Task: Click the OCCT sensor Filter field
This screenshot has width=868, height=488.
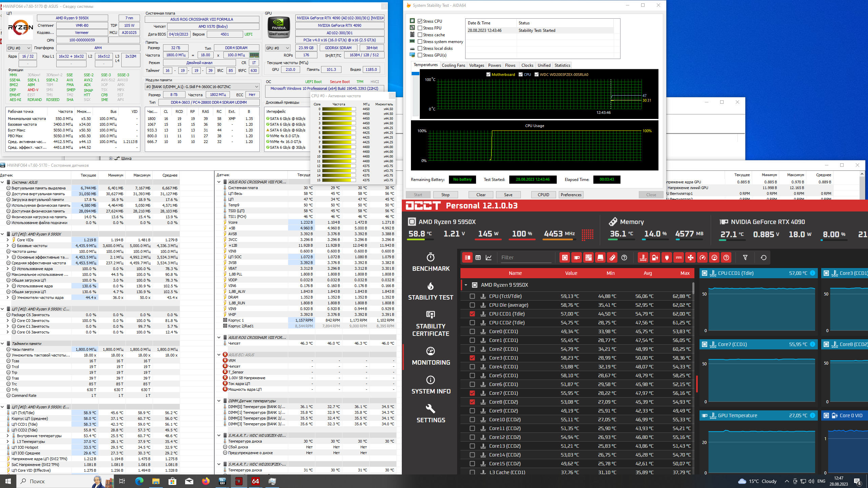Action: click(526, 258)
